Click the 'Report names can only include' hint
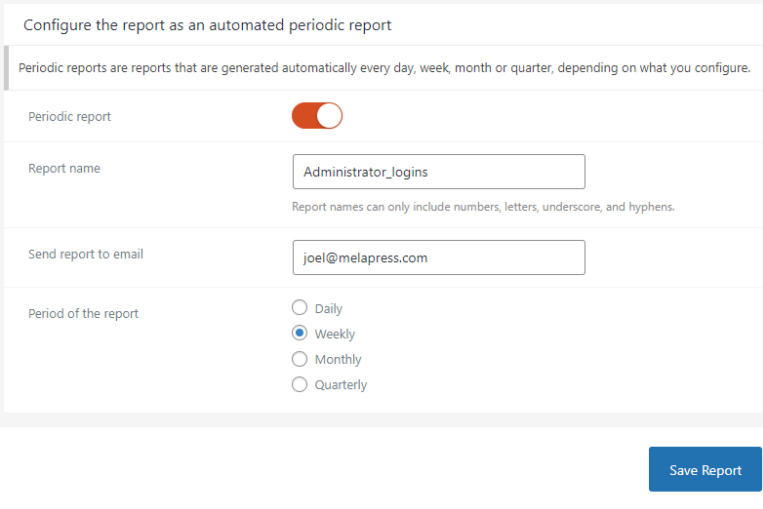The width and height of the screenshot is (763, 509). tap(483, 207)
